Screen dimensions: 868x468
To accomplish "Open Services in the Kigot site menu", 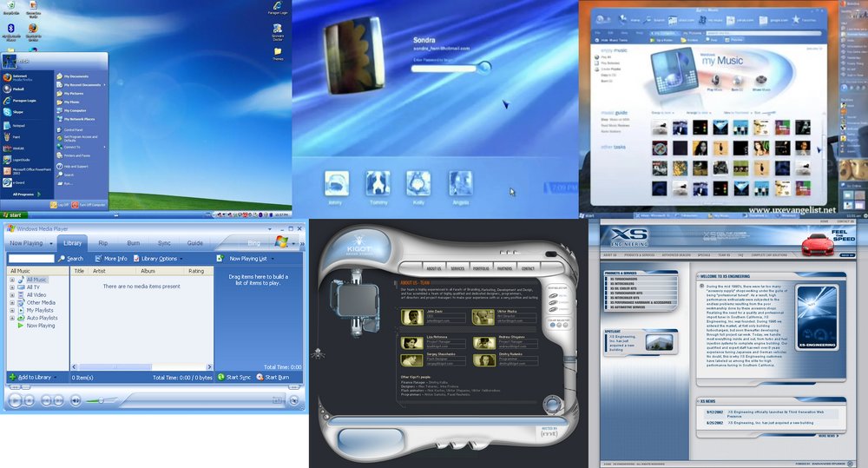I will pyautogui.click(x=457, y=268).
